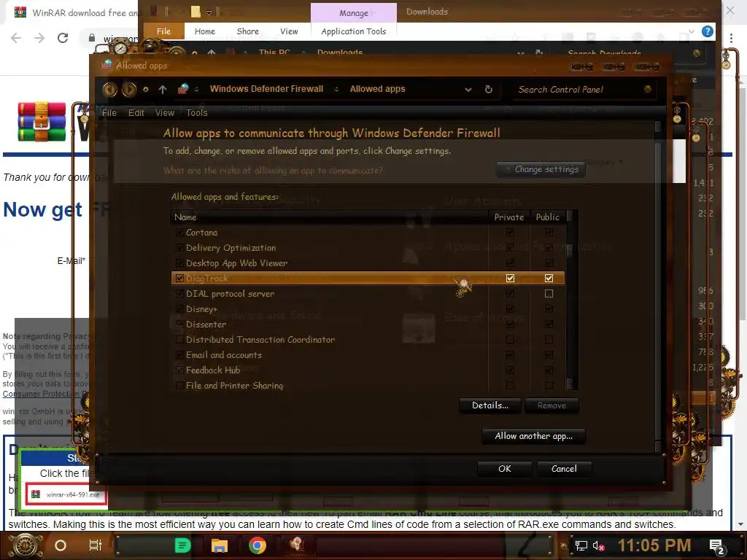Toggle File and Printer Sharing checkbox
Screen dimensions: 747x560
point(179,385)
